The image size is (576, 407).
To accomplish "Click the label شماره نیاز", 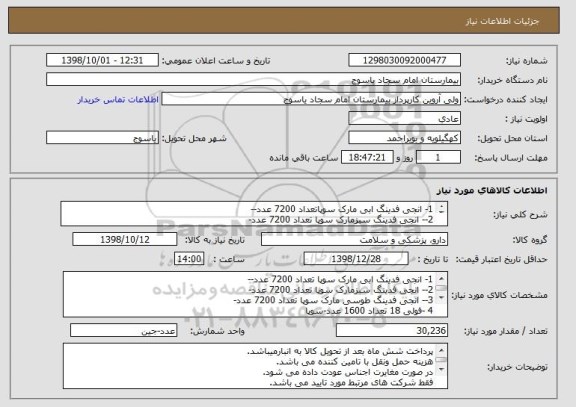I will click(x=526, y=61).
